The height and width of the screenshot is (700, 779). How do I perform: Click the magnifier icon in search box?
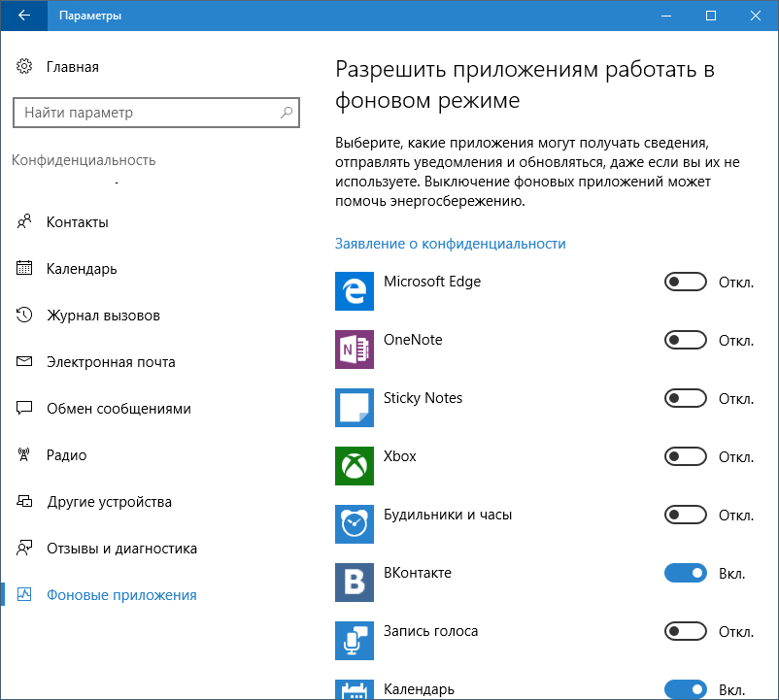click(287, 113)
